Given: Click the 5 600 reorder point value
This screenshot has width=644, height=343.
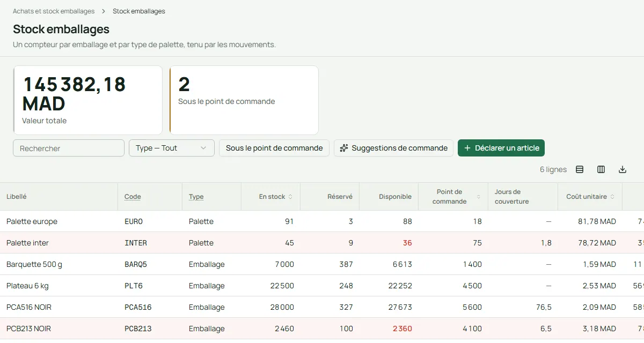Looking at the screenshot, I should [472, 307].
